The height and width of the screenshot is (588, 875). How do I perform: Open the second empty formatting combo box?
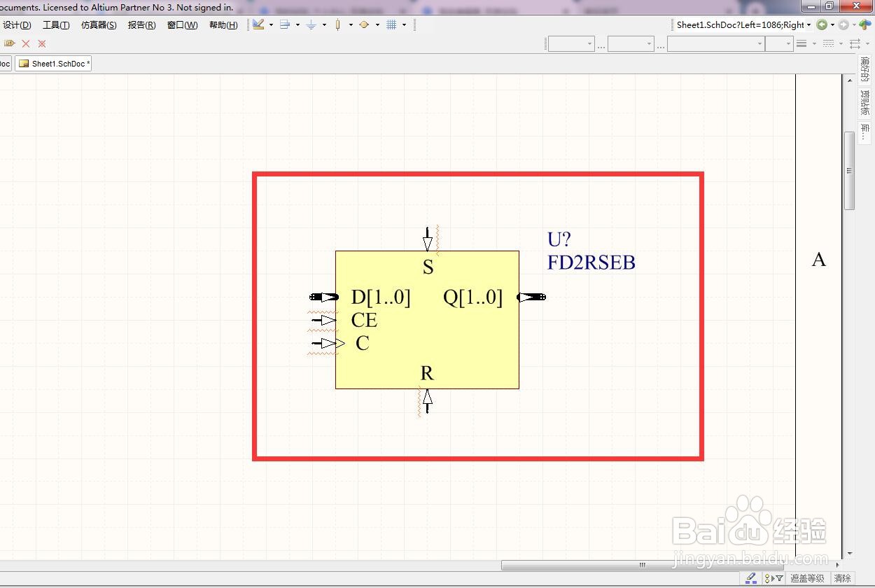coord(631,44)
